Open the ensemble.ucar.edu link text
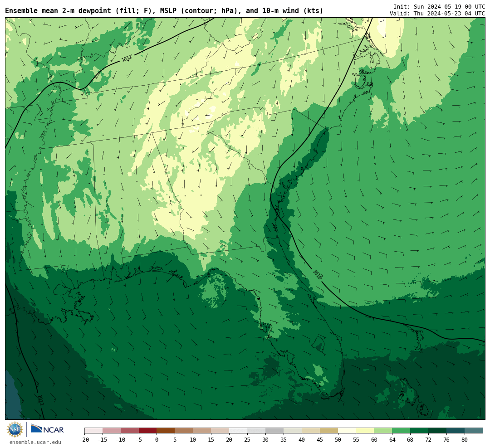The image size is (490, 448). pyautogui.click(x=35, y=442)
